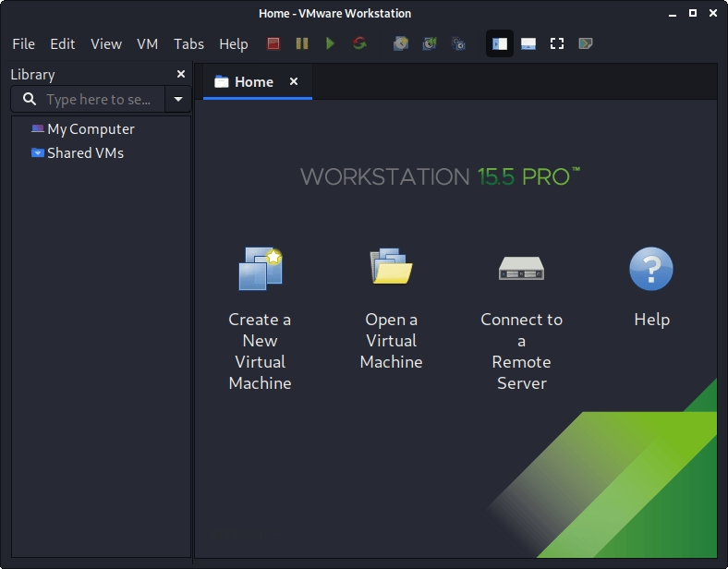This screenshot has height=569, width=728.
Task: Enter full screen mode from toolbar
Action: click(557, 43)
